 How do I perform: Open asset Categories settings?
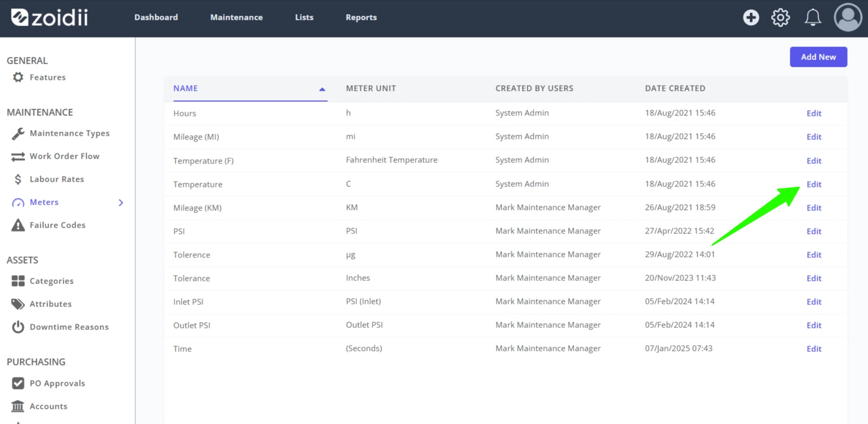tap(51, 281)
